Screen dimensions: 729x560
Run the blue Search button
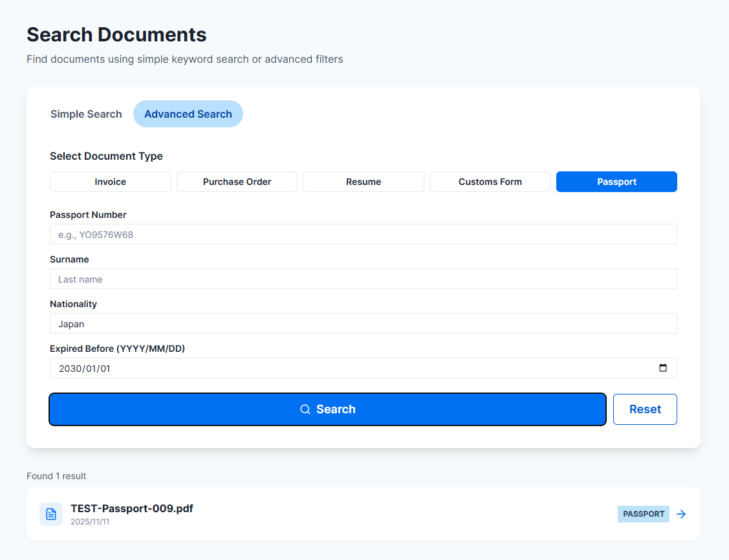pos(328,409)
